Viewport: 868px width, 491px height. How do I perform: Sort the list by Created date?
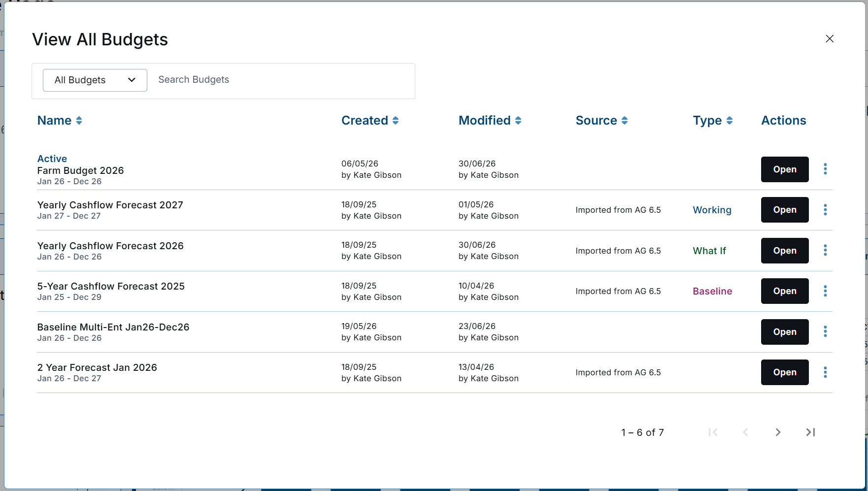coord(370,121)
